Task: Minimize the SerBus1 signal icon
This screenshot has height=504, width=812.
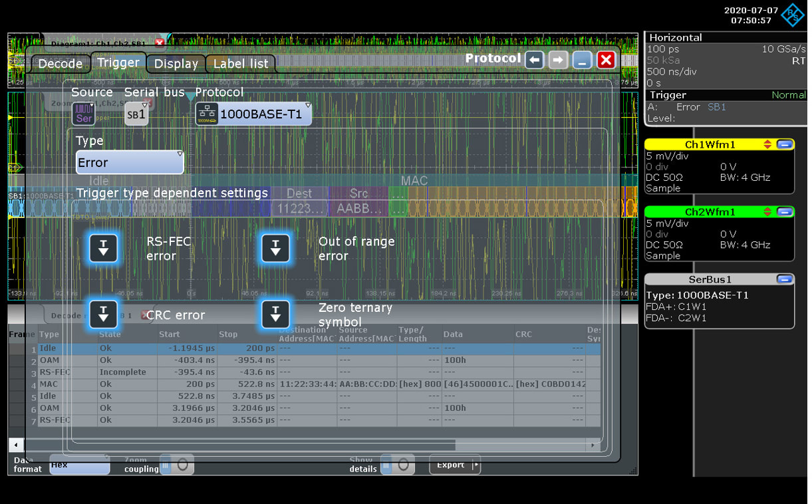Action: point(784,279)
